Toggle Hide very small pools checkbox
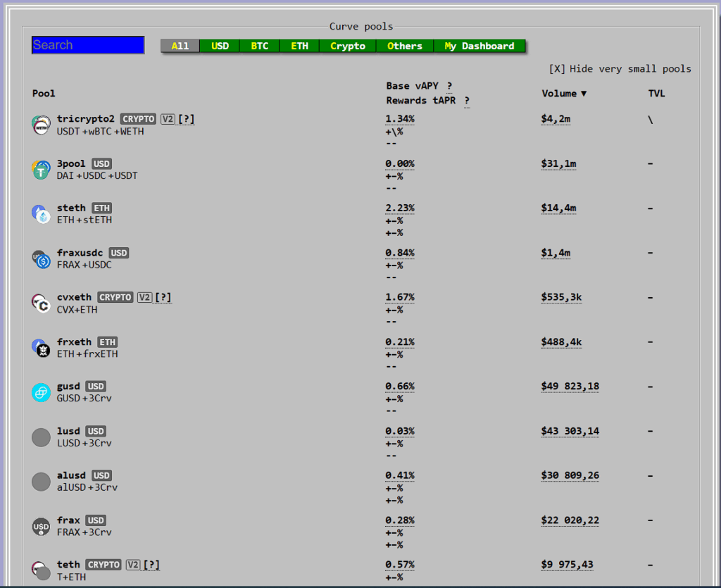This screenshot has height=588, width=721. click(x=557, y=69)
